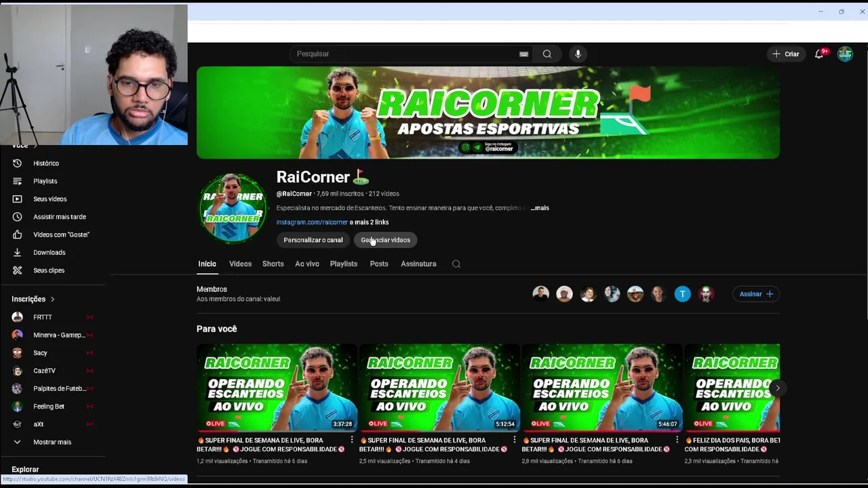Open the 5:46:07 live video thumbnail

click(602, 388)
